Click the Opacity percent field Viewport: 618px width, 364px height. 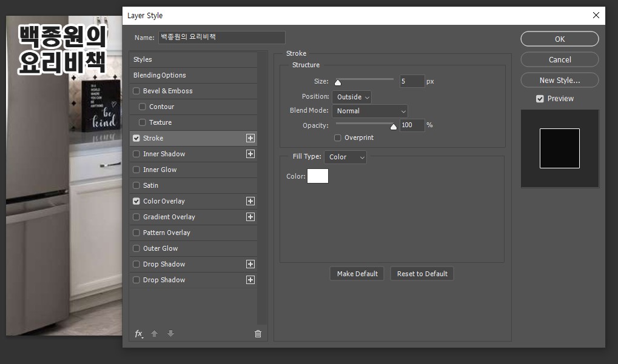click(x=412, y=125)
